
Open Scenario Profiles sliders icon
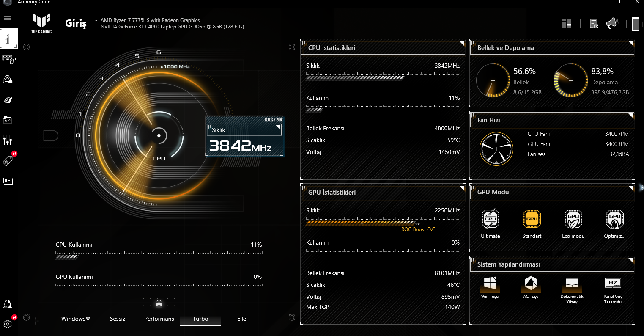(x=8, y=140)
